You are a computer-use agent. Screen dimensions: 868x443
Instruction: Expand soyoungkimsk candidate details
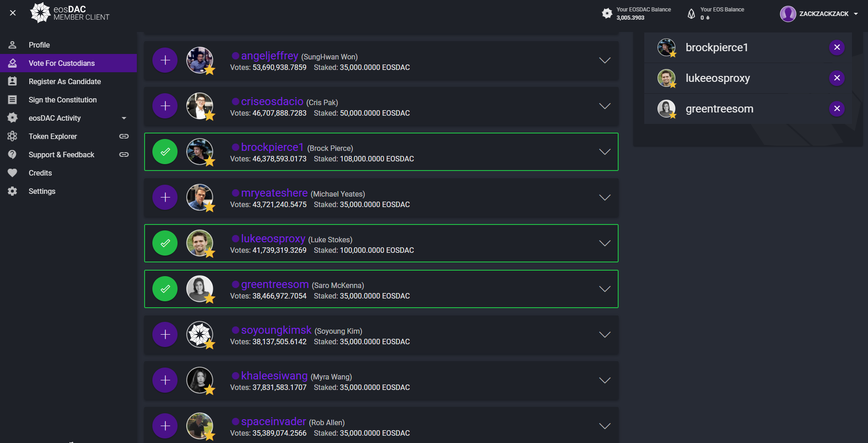(605, 335)
